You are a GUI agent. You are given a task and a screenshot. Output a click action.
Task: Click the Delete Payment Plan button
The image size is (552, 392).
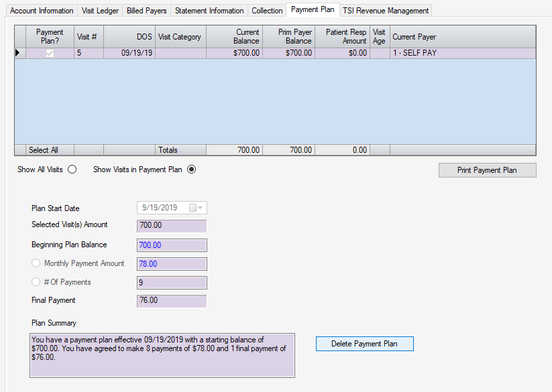(364, 344)
